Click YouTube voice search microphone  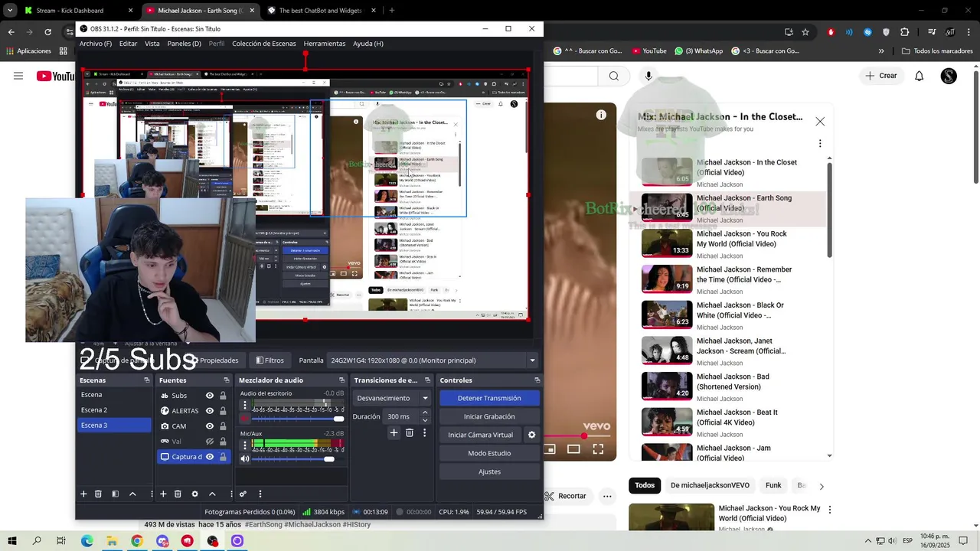pyautogui.click(x=648, y=76)
